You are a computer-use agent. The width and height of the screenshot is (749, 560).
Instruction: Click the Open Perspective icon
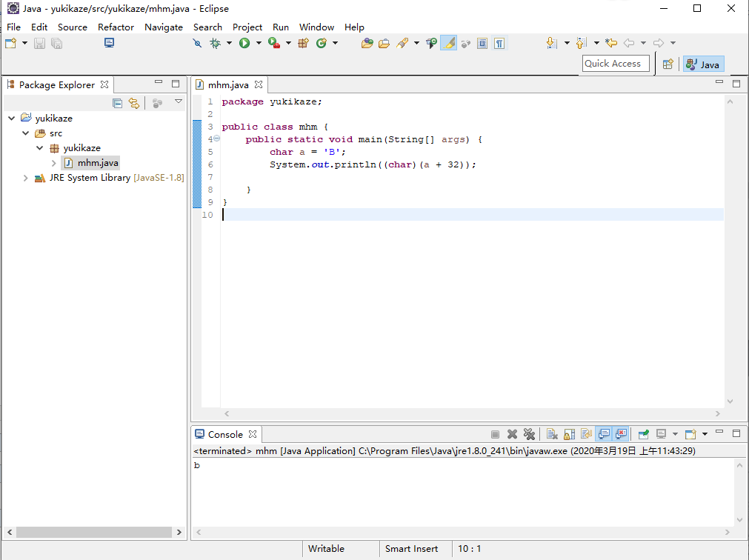click(668, 64)
